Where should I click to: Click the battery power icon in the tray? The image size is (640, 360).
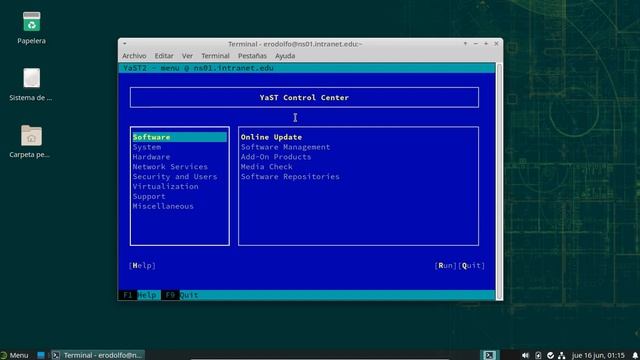[x=538, y=356]
